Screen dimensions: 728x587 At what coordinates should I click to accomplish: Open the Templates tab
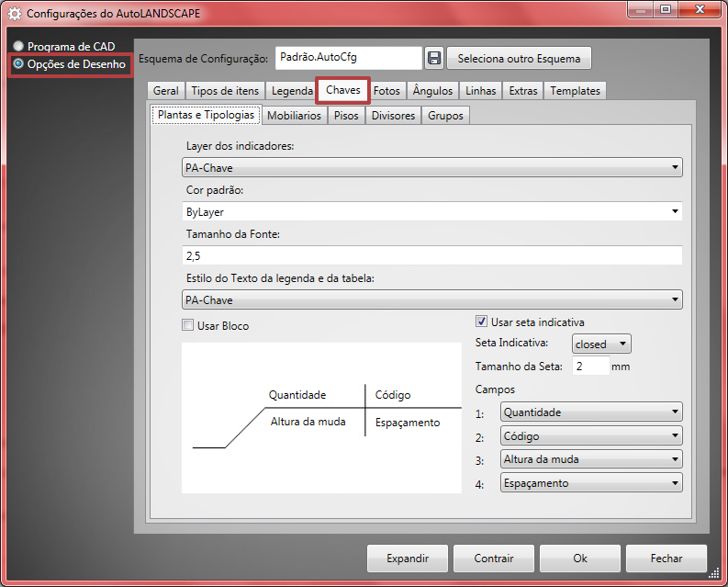(575, 91)
